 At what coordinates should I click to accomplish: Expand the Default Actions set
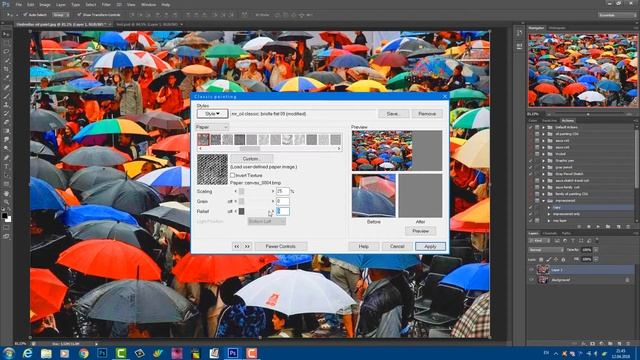pos(543,127)
